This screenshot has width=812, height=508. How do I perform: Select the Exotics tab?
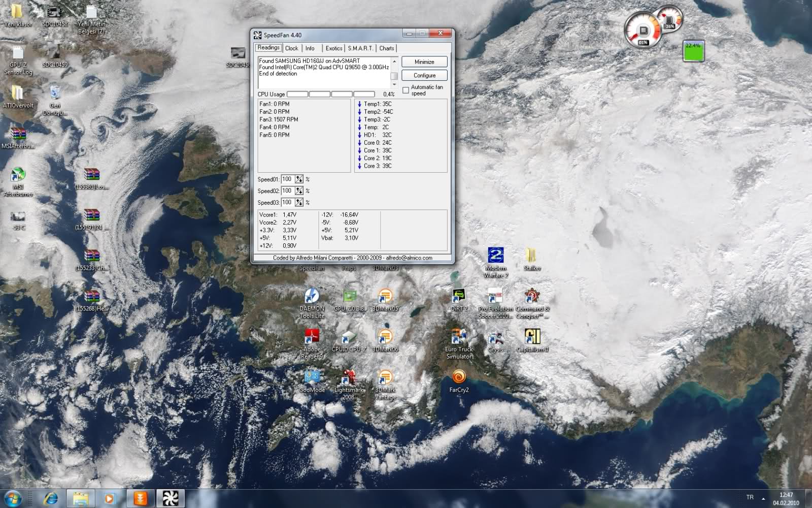(x=333, y=48)
